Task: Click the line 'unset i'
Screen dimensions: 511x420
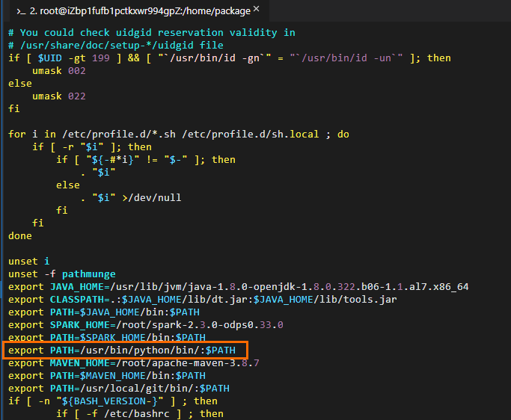Action: click(x=28, y=262)
